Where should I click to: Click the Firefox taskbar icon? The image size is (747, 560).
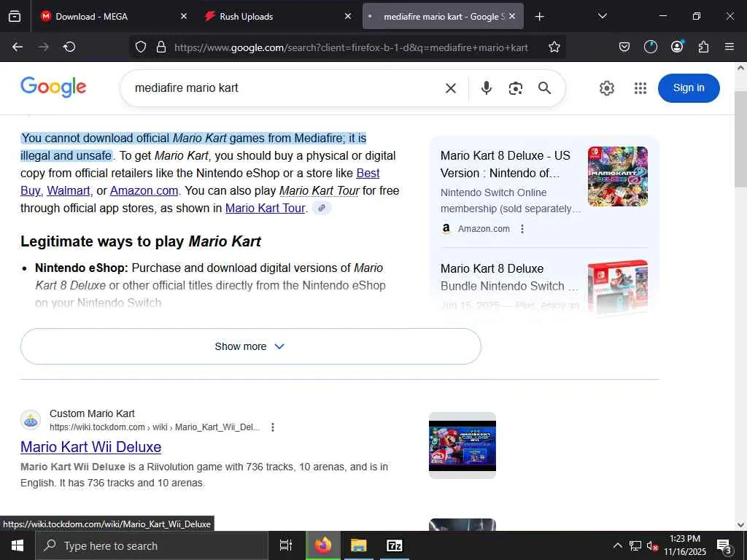[323, 545]
